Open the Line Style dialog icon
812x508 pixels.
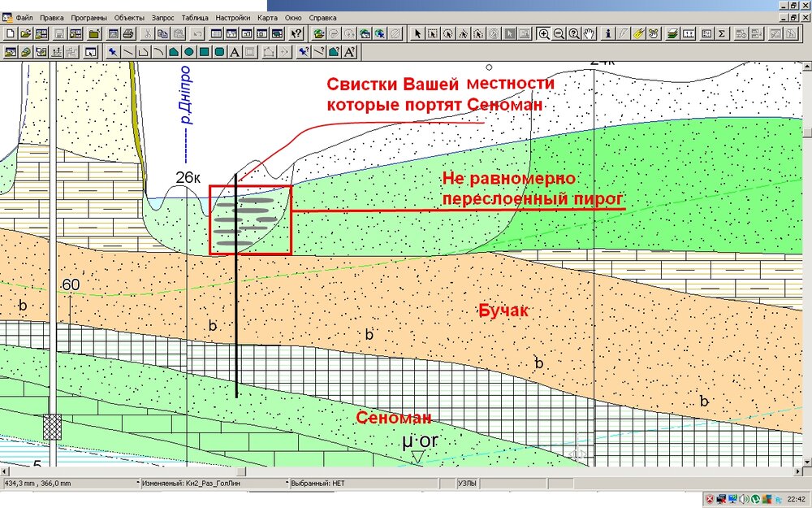coord(319,52)
